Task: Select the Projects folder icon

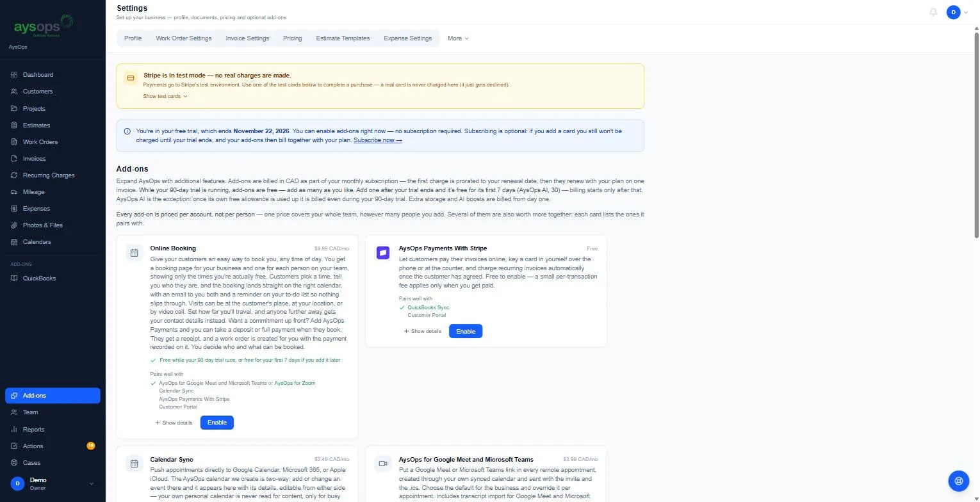Action: pos(14,109)
